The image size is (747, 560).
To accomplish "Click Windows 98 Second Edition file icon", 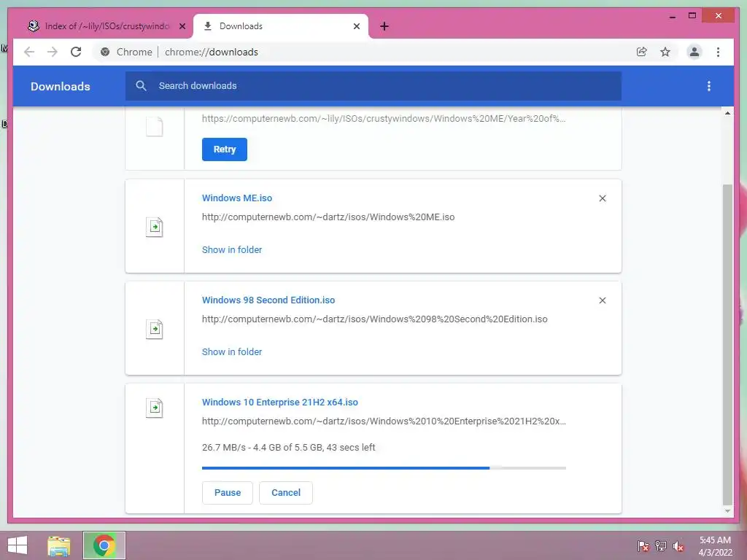I will (x=155, y=329).
